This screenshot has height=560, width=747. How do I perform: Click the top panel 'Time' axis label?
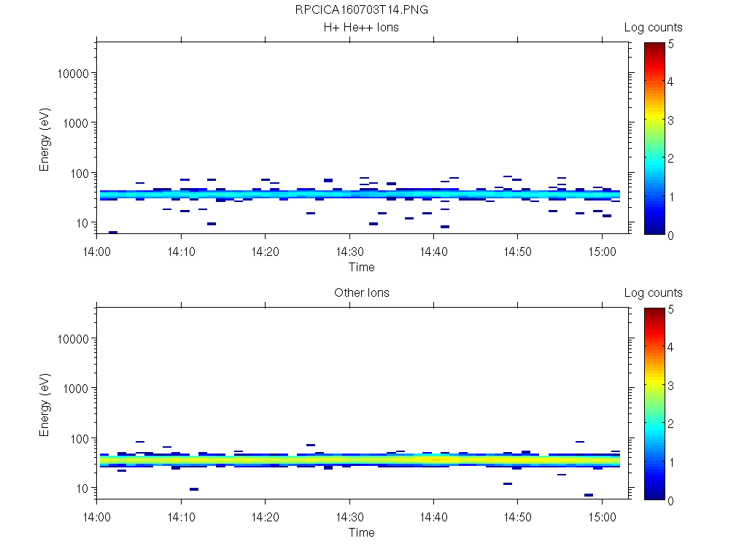(362, 267)
